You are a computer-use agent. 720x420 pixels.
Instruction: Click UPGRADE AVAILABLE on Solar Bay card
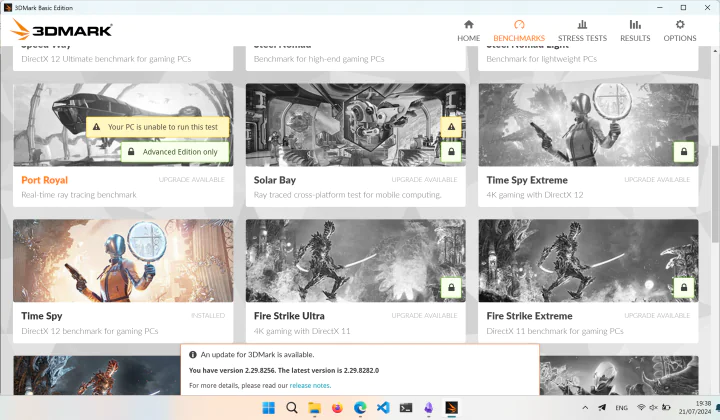coord(424,179)
